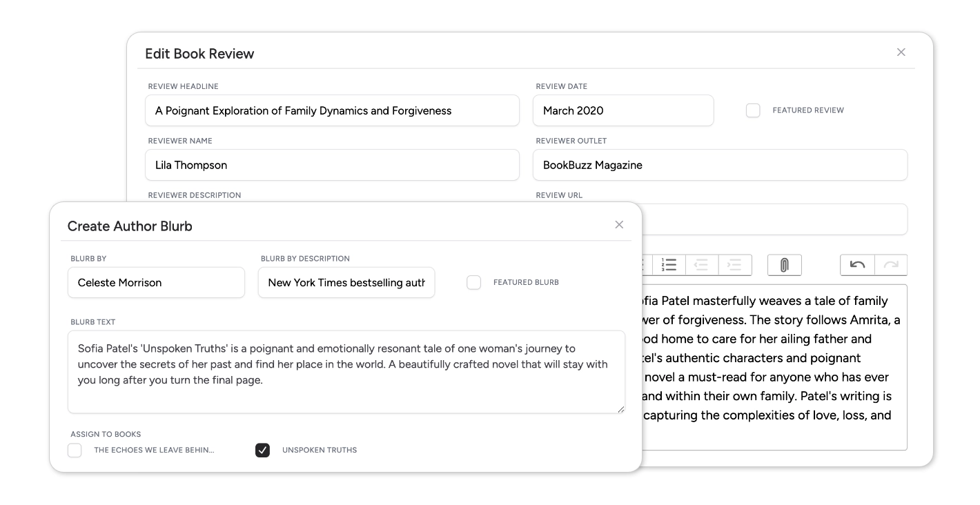Click the 'Edit Book Review' title
Viewport: 980px width, 505px height.
pyautogui.click(x=199, y=54)
